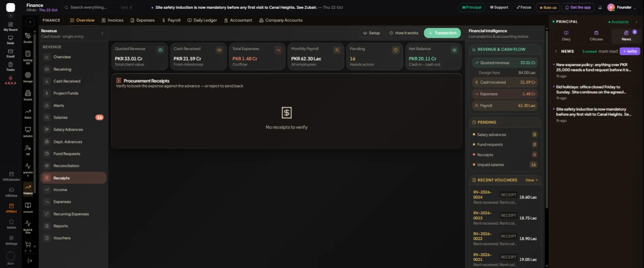The width and height of the screenshot is (644, 268).
Task: Open Email from the left rail
Action: coord(11,53)
